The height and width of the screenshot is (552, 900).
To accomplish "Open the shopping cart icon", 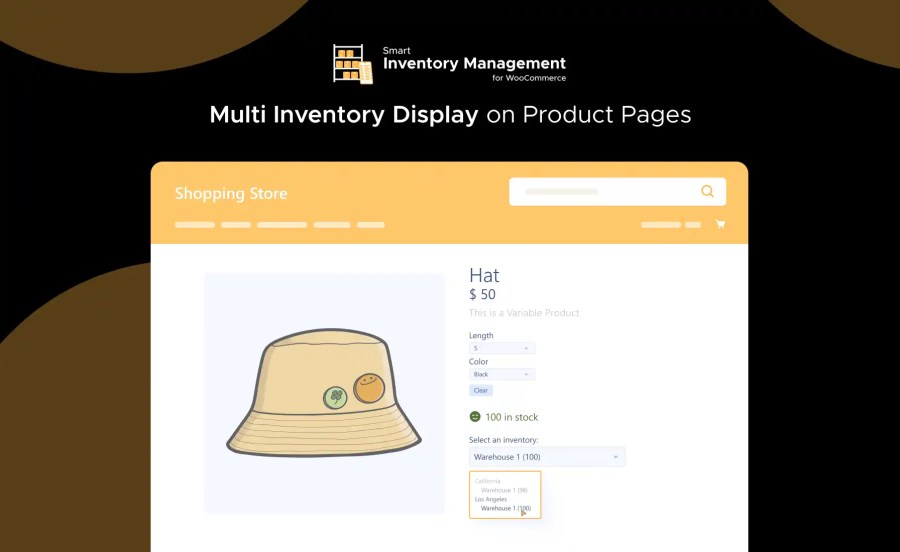I will point(720,224).
